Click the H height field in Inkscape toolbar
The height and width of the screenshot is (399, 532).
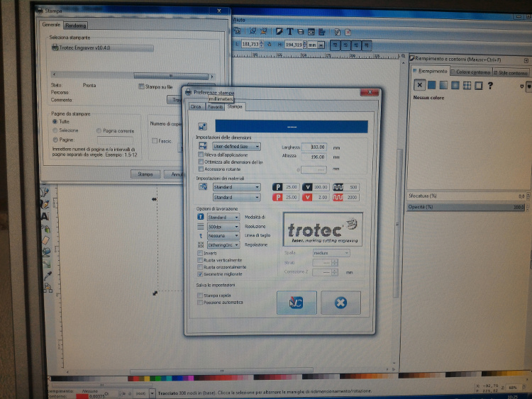(293, 45)
